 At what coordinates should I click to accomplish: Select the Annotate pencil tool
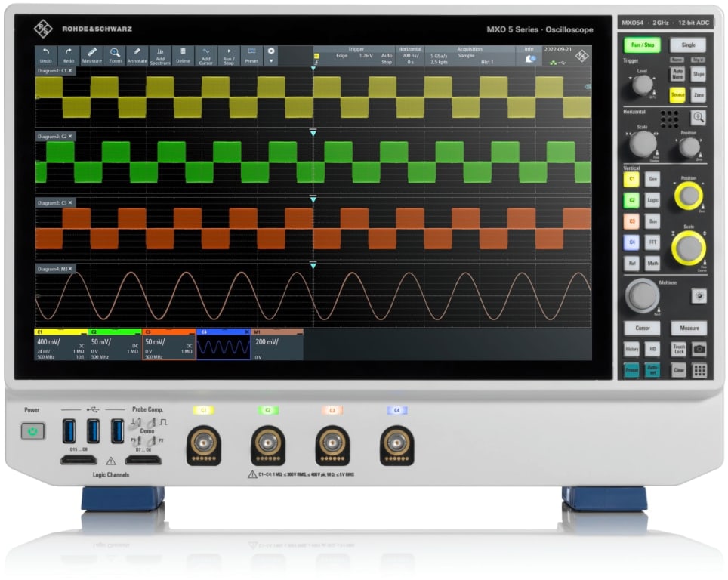(137, 55)
